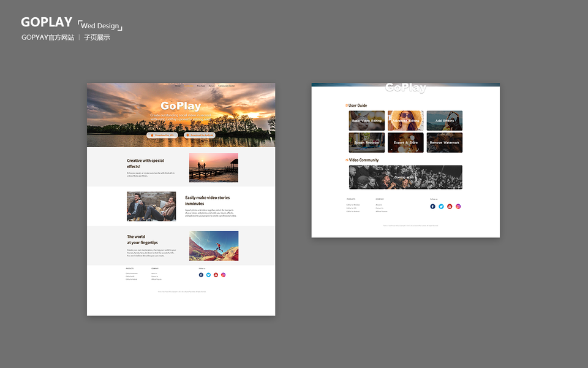Open Instagram icon in left page footer
This screenshot has width=588, height=368.
223,275
